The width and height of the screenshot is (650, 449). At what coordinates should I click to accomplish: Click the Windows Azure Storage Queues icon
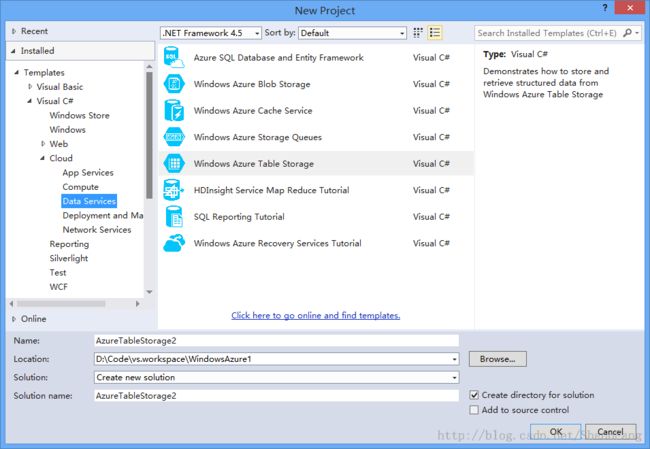[x=174, y=137]
